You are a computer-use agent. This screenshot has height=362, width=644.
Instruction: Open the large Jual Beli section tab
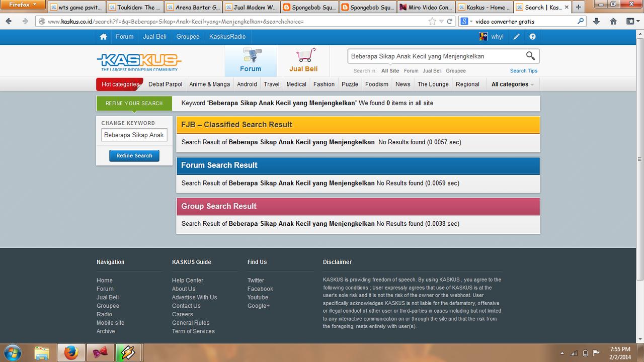pos(303,61)
